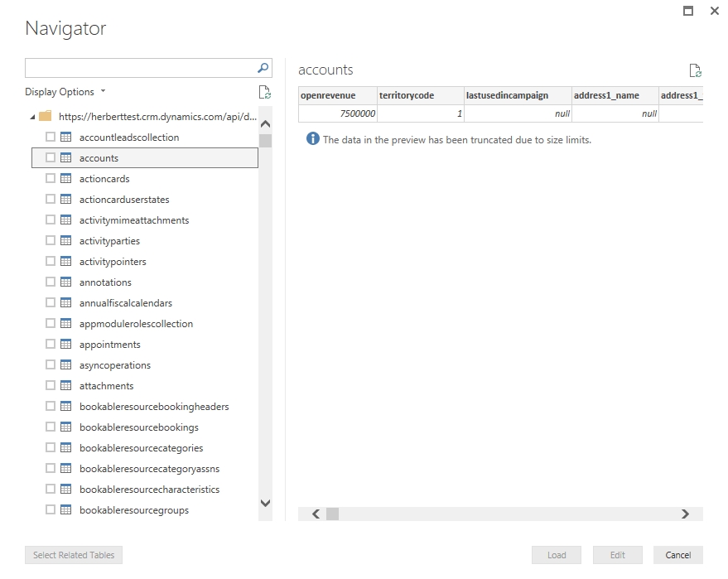Check the activitymimeattachments checkbox
This screenshot has height=579, width=728.
pyautogui.click(x=51, y=220)
